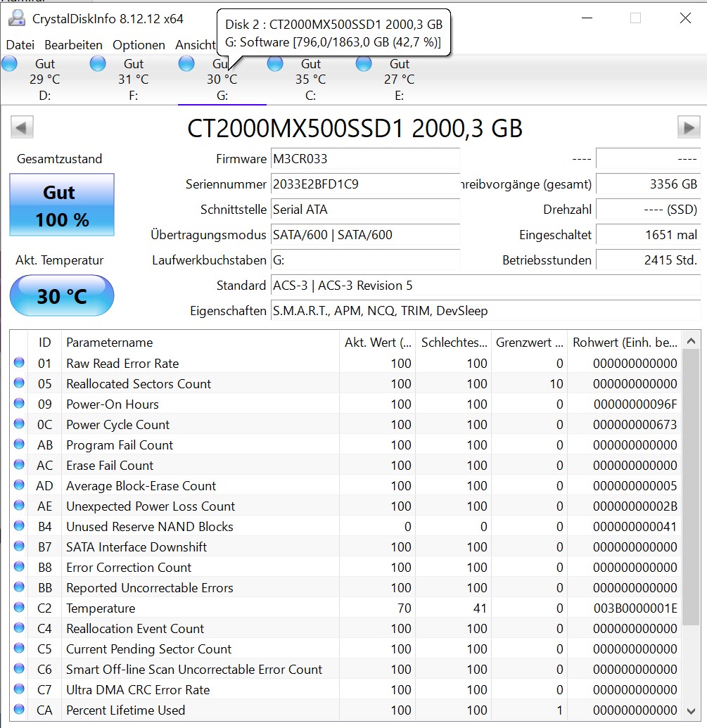Click the Seriennummer field 2033E2BFD1C9
This screenshot has width=707, height=728.
coord(365,184)
